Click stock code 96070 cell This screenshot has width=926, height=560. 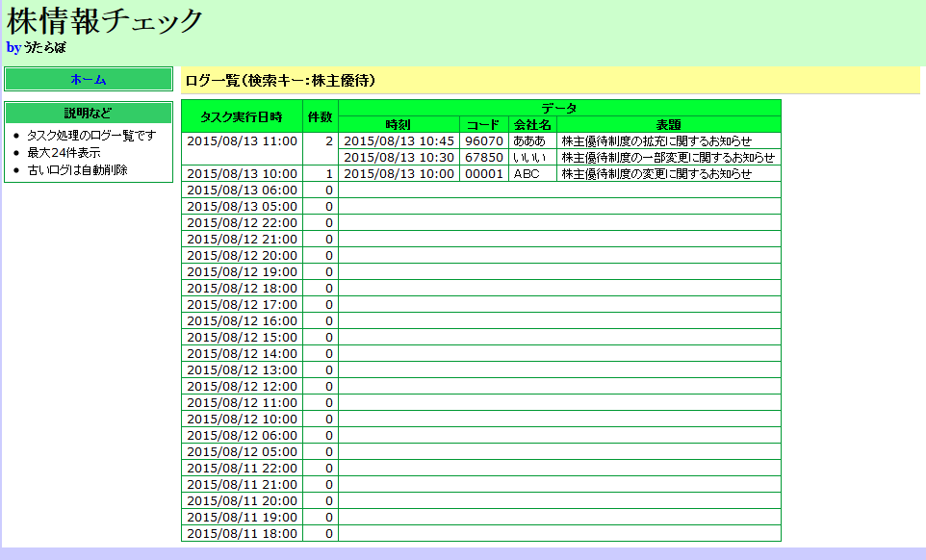click(x=483, y=140)
